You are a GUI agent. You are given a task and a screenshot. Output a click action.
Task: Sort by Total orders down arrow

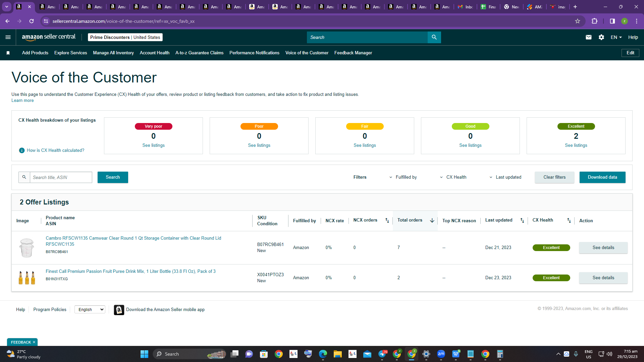coord(432,220)
